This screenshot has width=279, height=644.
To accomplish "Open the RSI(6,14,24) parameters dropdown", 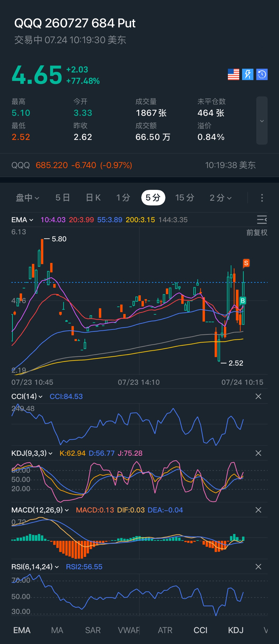I will click(35, 567).
